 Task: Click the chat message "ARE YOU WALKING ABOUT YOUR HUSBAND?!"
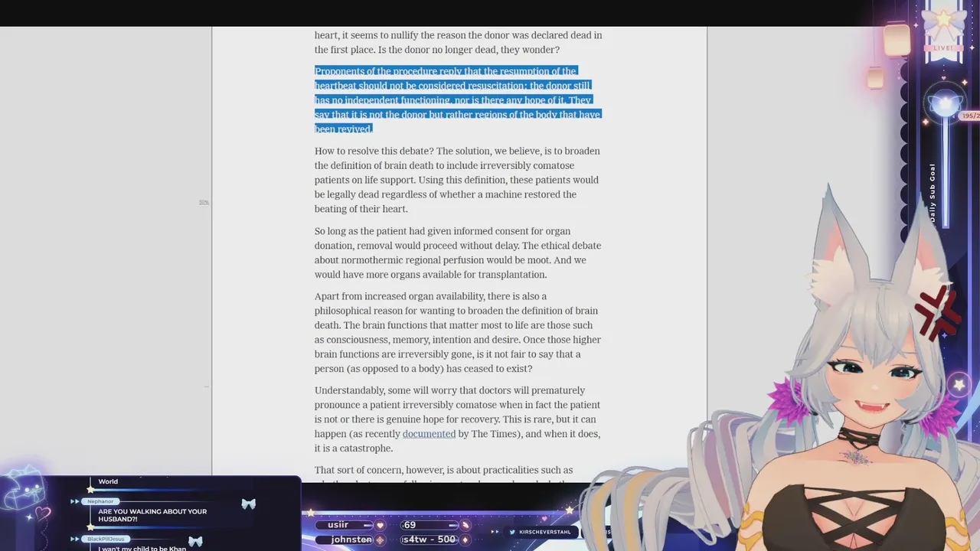point(152,515)
